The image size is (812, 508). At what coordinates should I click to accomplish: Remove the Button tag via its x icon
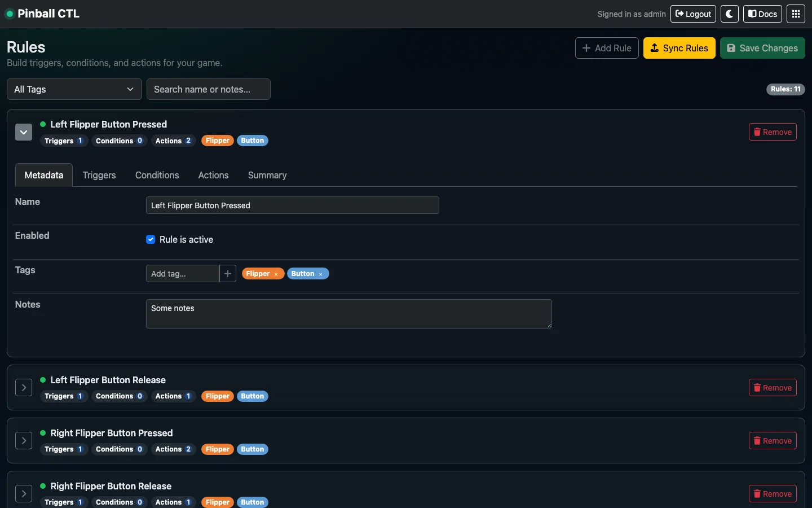(x=321, y=274)
